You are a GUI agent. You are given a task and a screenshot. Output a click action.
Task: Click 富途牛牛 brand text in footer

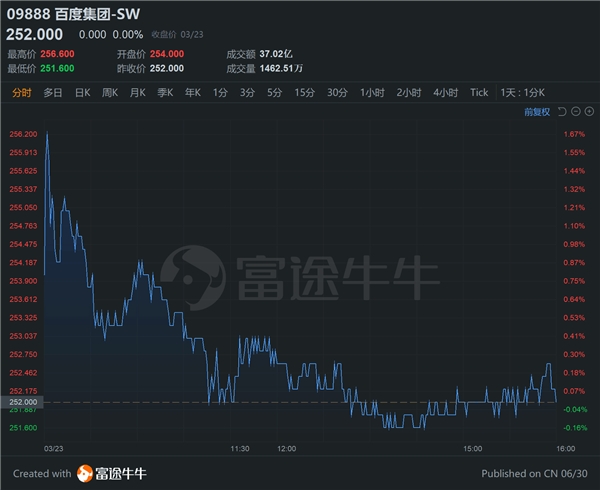121,474
